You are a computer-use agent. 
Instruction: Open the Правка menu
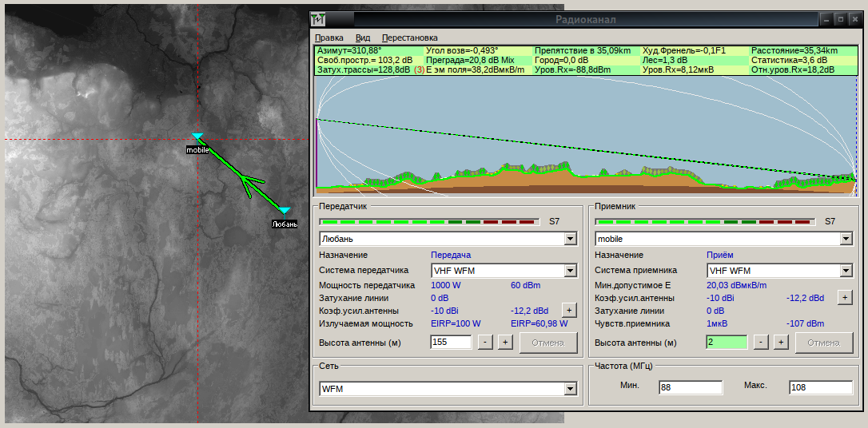pyautogui.click(x=328, y=38)
